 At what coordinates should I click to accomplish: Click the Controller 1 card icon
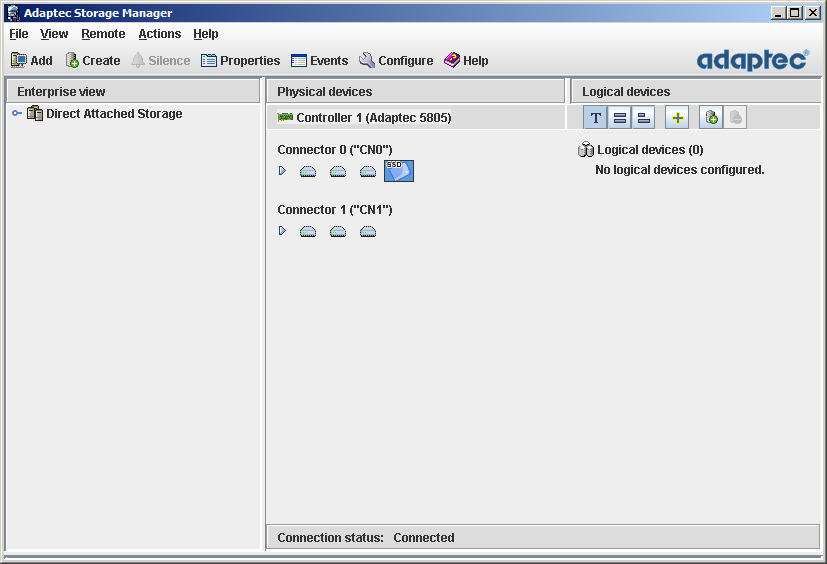285,117
